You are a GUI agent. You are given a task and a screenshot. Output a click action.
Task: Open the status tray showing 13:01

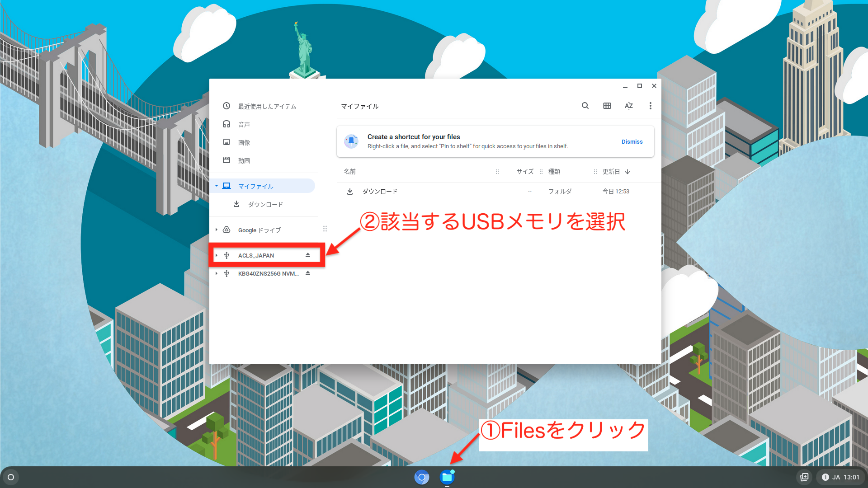(840, 477)
